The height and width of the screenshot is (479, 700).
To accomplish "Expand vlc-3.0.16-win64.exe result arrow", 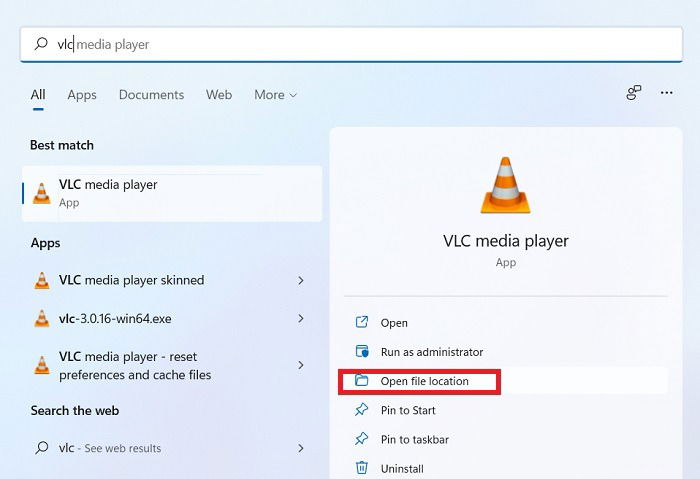I will point(301,318).
